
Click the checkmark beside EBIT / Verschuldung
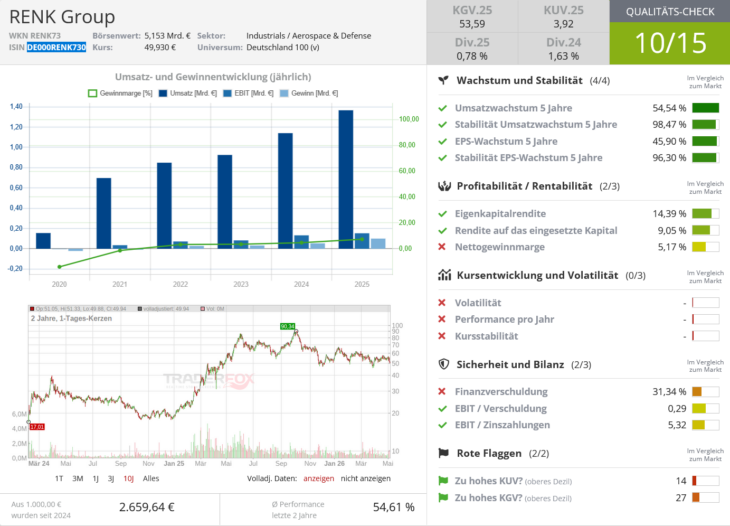click(442, 408)
